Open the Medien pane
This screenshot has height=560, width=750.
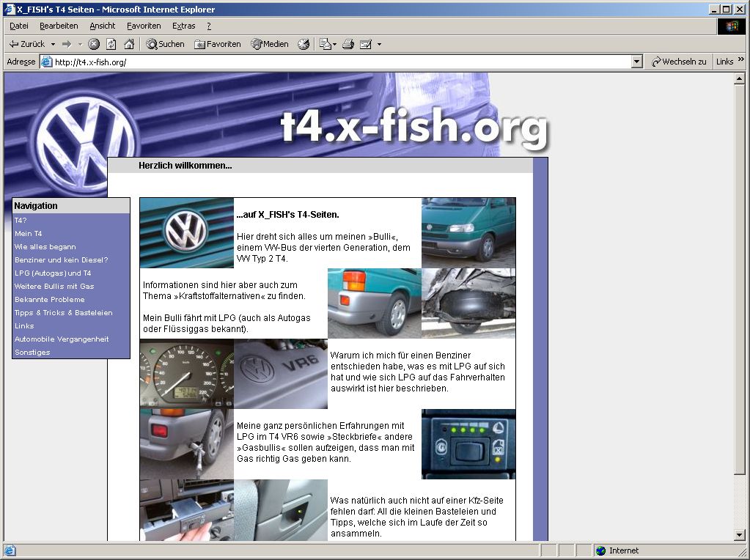(270, 44)
